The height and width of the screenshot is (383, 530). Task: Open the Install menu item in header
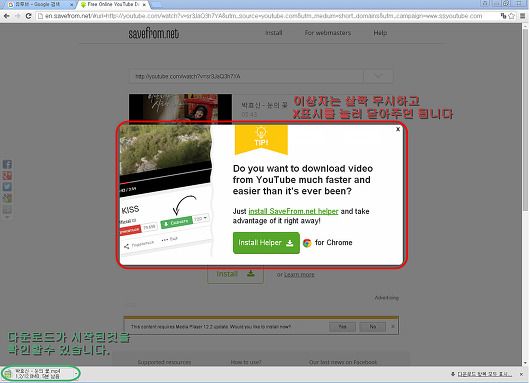pos(274,33)
